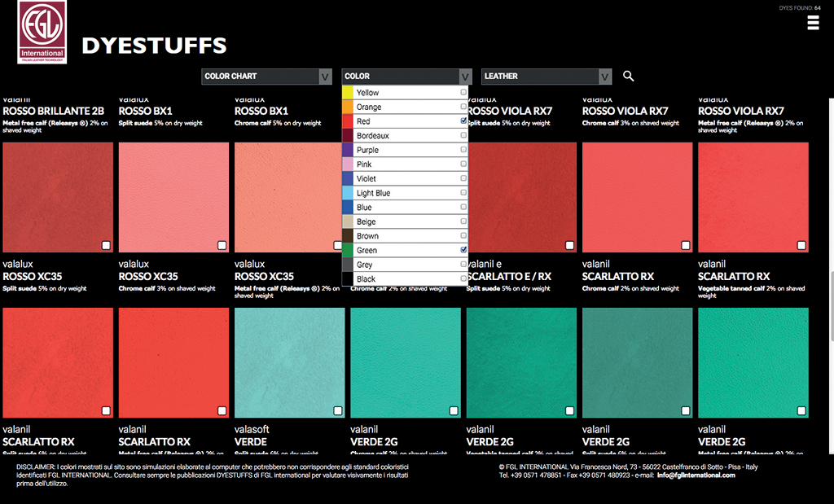The width and height of the screenshot is (834, 504).
Task: Uncheck the Red color checkbox
Action: [463, 121]
